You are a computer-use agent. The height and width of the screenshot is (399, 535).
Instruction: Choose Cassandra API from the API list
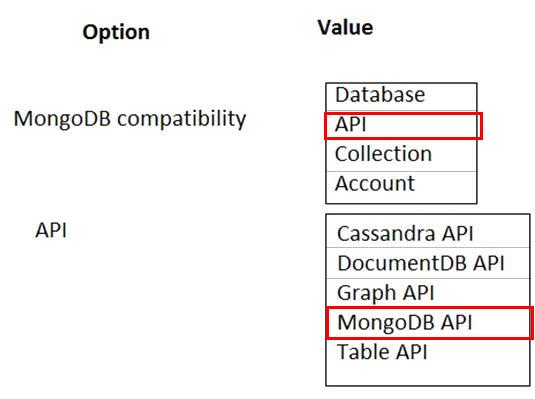[x=428, y=231]
